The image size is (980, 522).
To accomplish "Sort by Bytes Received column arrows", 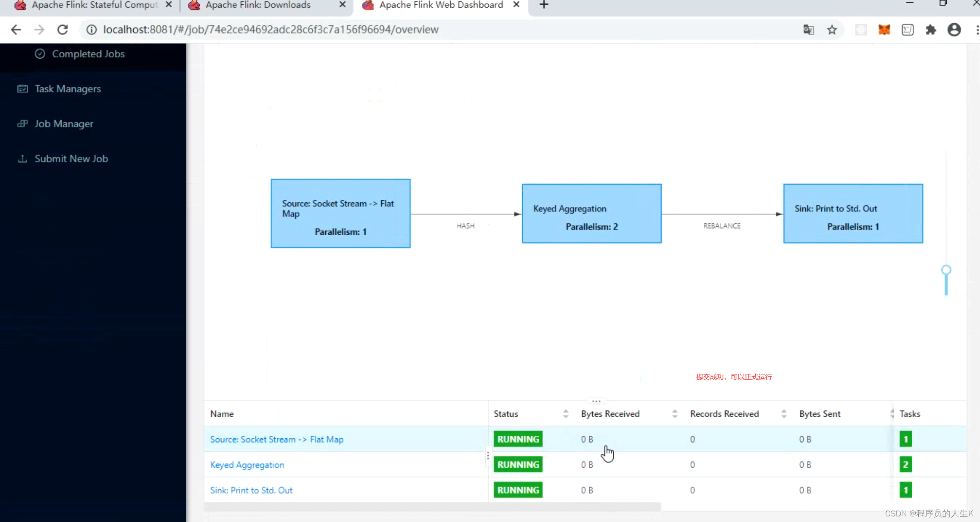I will [675, 414].
